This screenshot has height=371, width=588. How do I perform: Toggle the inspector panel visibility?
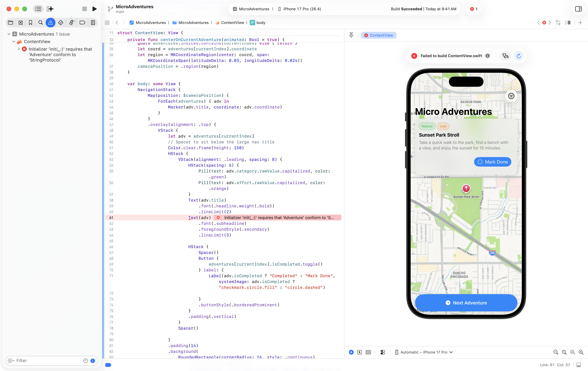click(x=578, y=9)
